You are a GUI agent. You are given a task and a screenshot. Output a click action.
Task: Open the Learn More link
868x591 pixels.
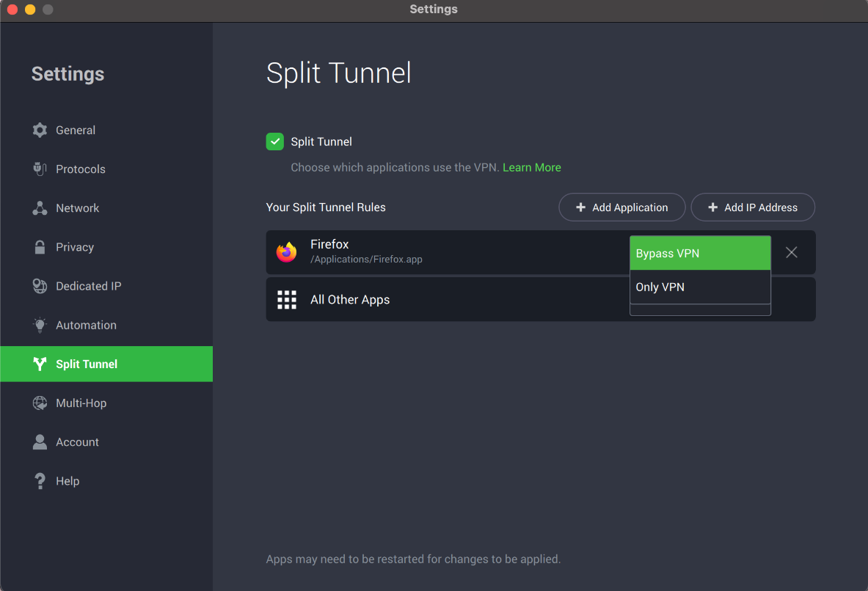click(531, 168)
